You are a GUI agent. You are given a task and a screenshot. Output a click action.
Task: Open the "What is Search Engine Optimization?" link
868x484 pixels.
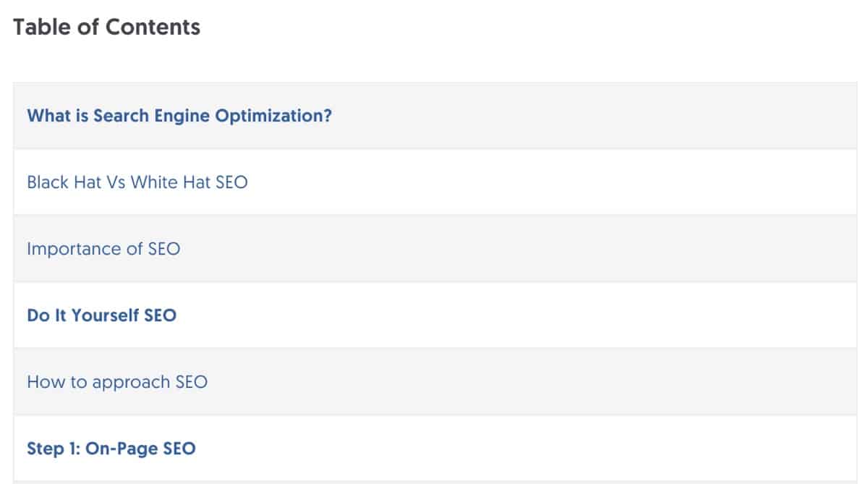click(x=179, y=116)
